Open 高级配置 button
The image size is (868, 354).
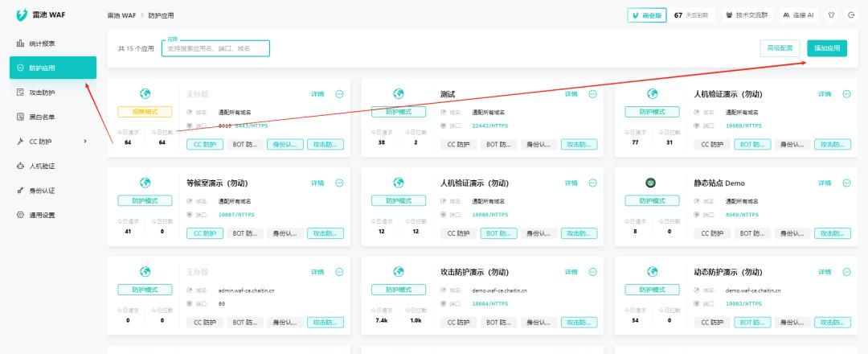pyautogui.click(x=780, y=48)
